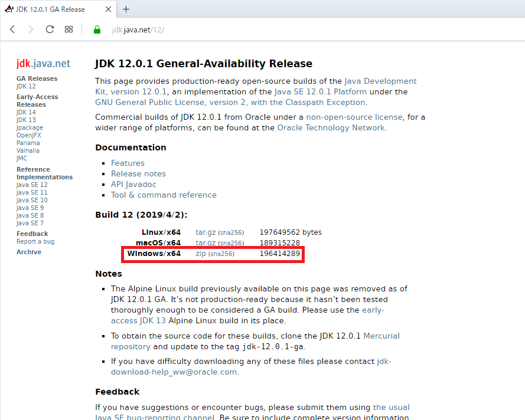
Task: Download the Windows/x64 zip build
Action: click(x=201, y=254)
